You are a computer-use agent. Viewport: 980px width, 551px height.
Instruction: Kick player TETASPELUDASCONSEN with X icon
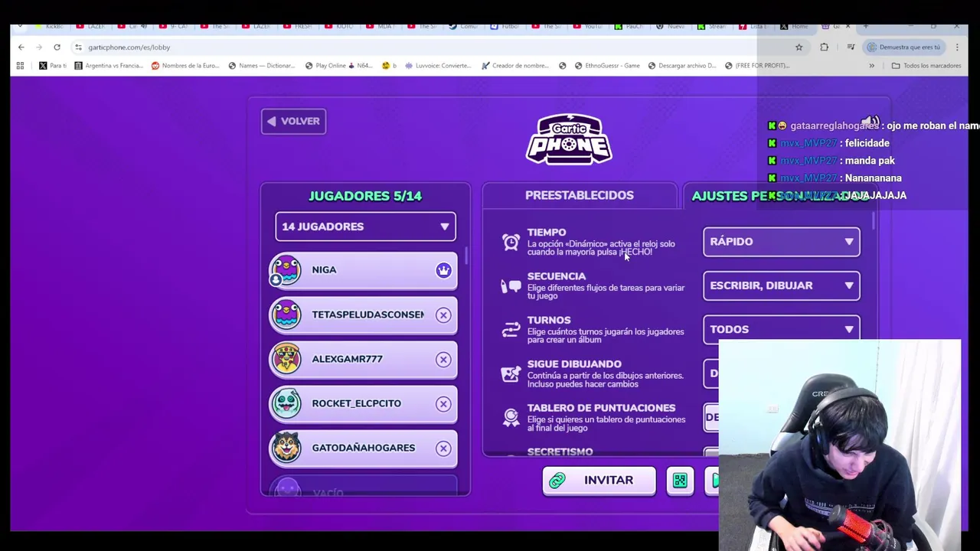(x=443, y=315)
